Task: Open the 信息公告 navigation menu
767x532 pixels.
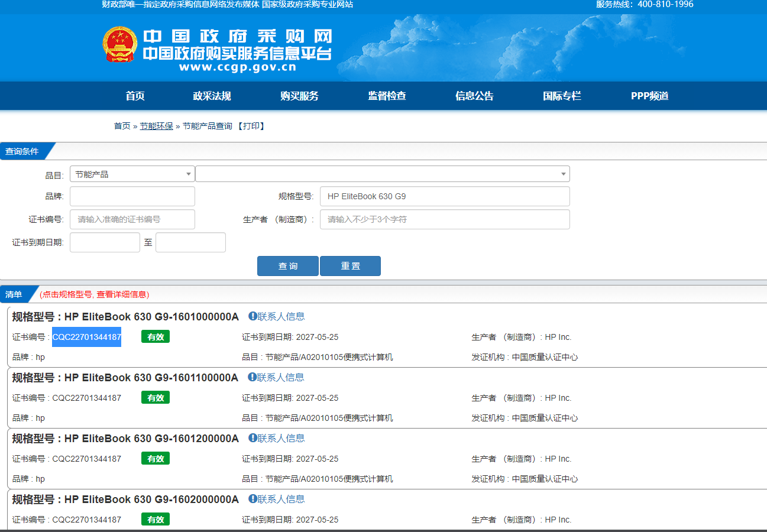Action: click(x=474, y=96)
